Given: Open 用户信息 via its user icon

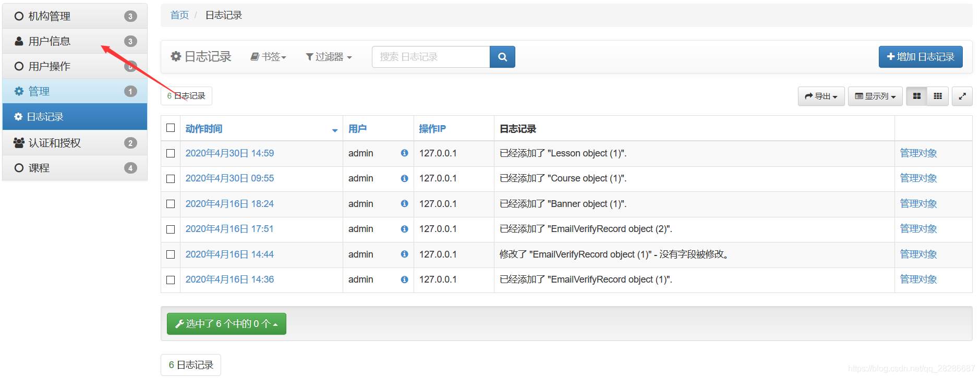Looking at the screenshot, I should tap(19, 41).
